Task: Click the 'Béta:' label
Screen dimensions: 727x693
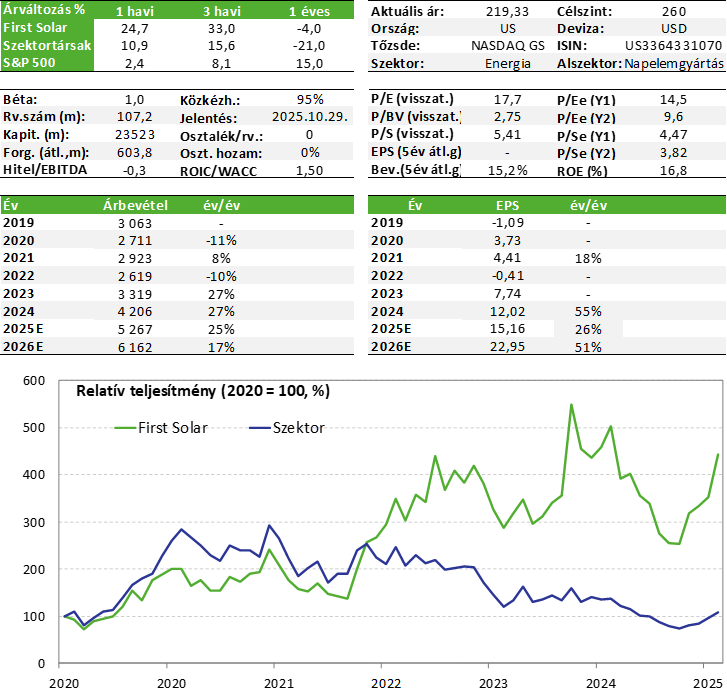Action: click(x=20, y=100)
